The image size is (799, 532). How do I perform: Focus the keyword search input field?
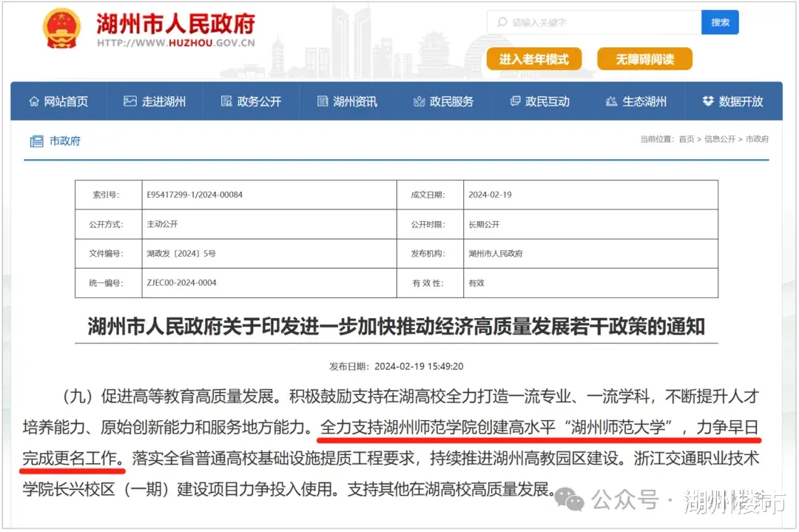tap(594, 22)
